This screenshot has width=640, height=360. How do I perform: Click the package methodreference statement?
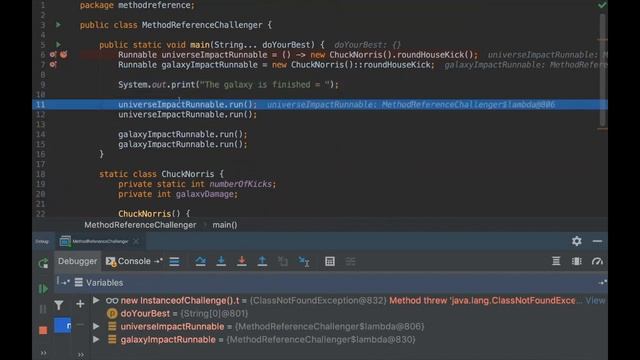(x=137, y=5)
